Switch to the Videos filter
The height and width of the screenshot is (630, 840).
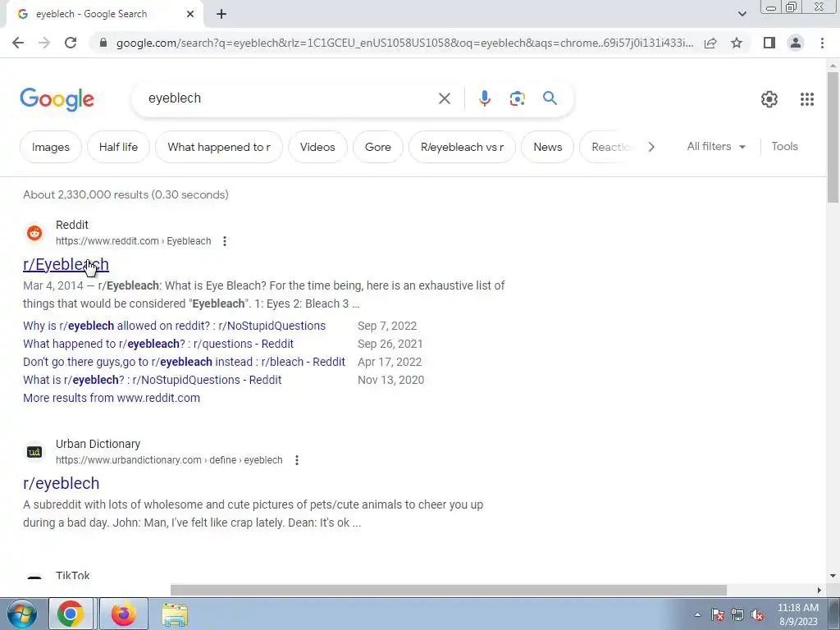pyautogui.click(x=317, y=147)
